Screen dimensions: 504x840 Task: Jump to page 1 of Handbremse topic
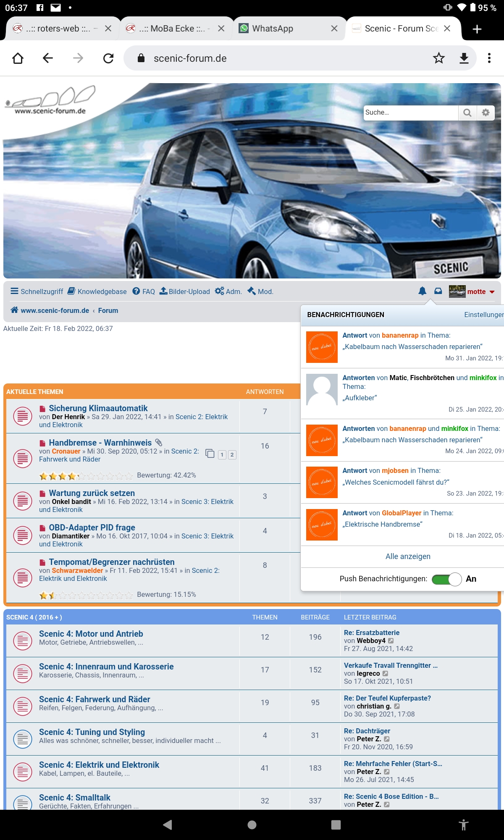[222, 454]
